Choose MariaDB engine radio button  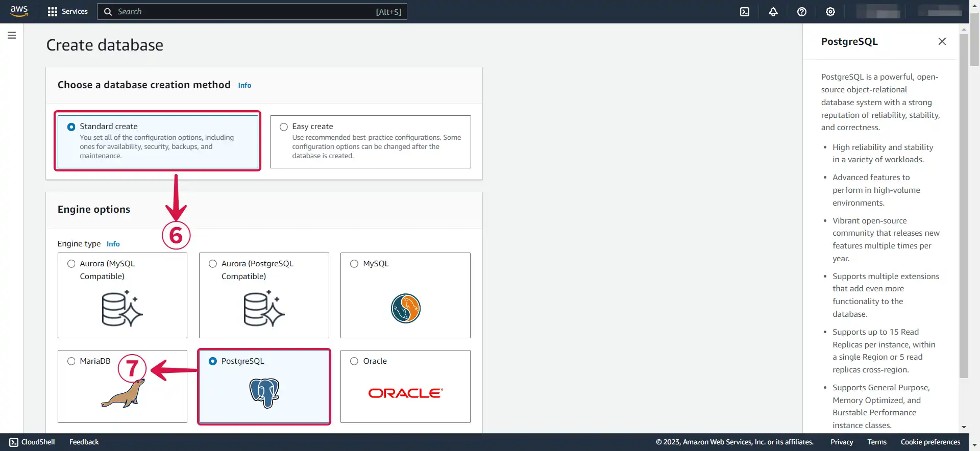[71, 361]
